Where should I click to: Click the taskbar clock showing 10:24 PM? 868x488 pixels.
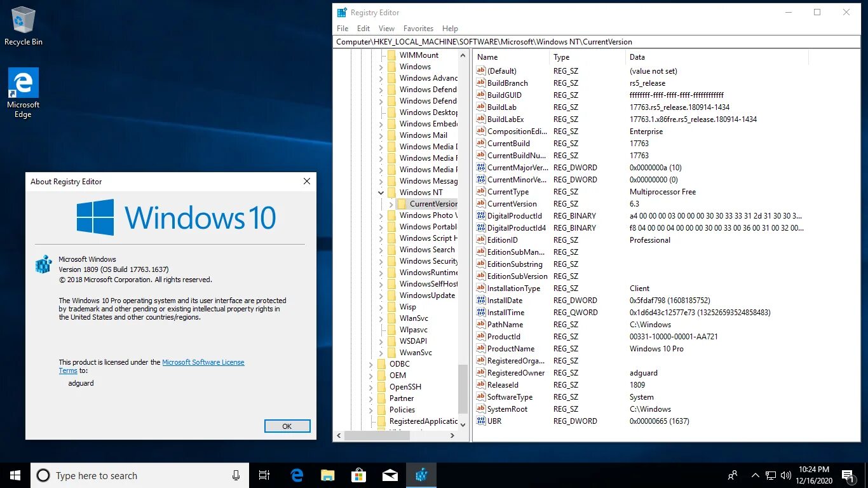[x=815, y=475]
